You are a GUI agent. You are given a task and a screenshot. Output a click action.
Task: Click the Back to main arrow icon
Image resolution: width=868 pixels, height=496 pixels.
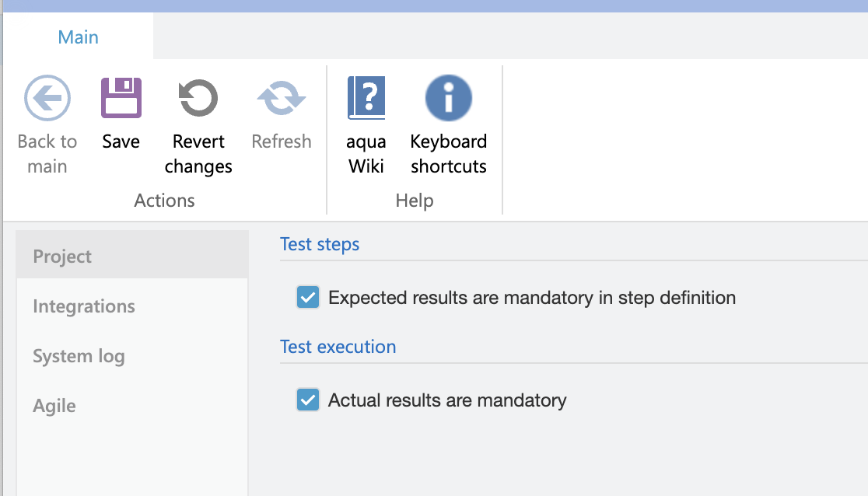click(x=47, y=98)
